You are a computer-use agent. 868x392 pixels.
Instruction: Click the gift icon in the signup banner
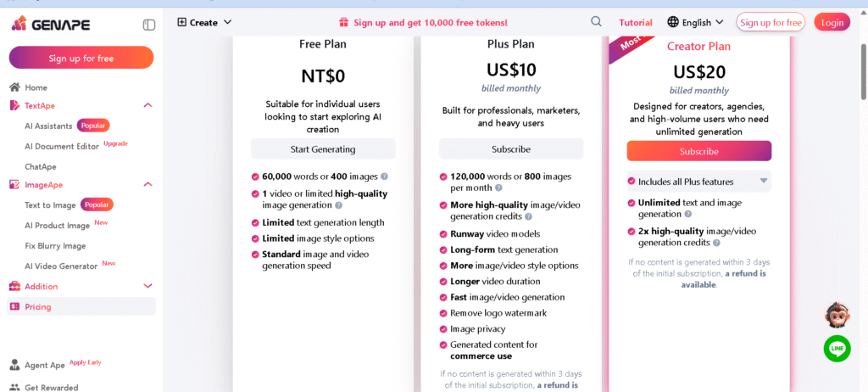343,22
